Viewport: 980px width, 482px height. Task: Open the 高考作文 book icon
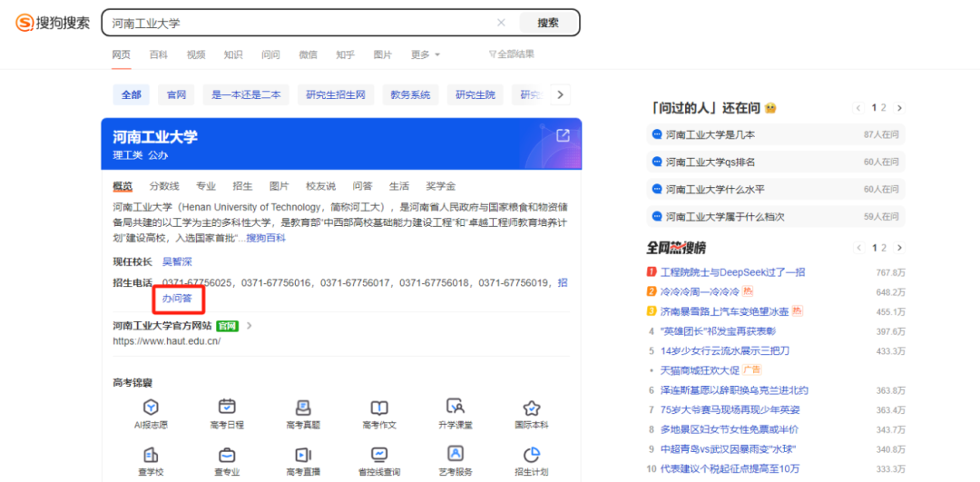tap(379, 408)
